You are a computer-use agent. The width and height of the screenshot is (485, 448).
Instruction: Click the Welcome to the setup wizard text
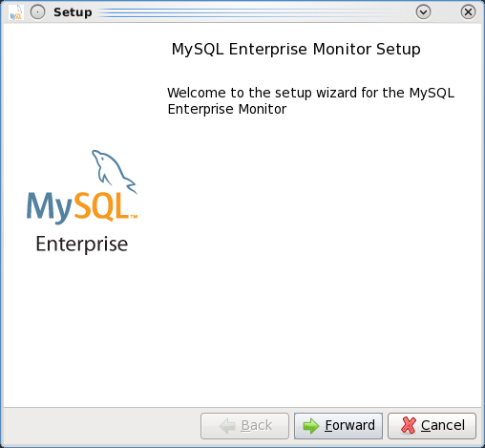311,100
